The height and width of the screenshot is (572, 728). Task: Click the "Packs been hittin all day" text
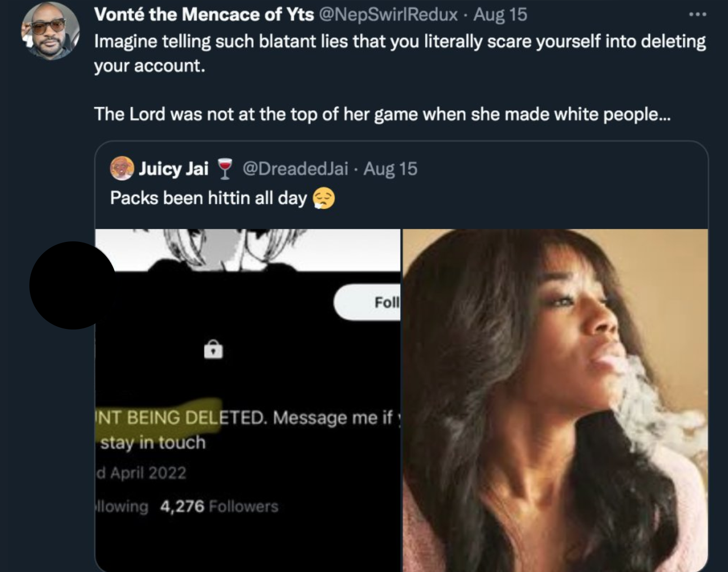tap(208, 198)
